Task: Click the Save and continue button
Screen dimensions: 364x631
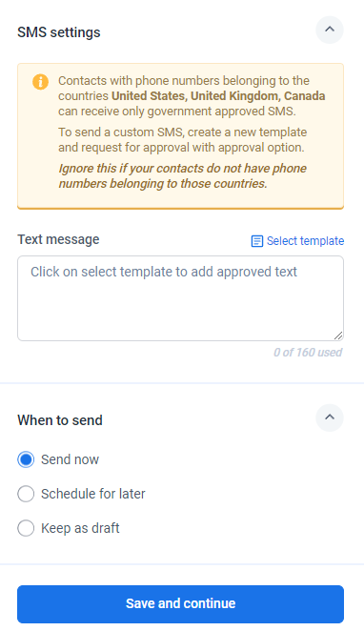Action: point(181,603)
